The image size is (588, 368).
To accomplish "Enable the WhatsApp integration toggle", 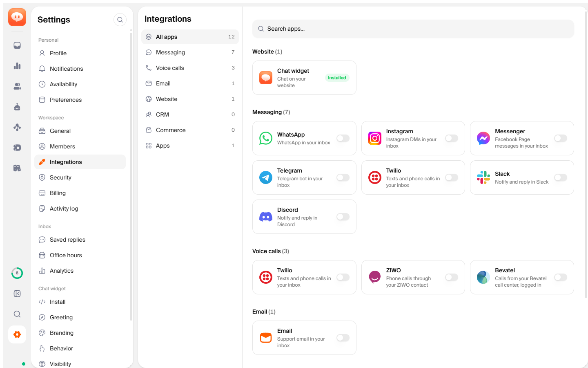I will (343, 138).
